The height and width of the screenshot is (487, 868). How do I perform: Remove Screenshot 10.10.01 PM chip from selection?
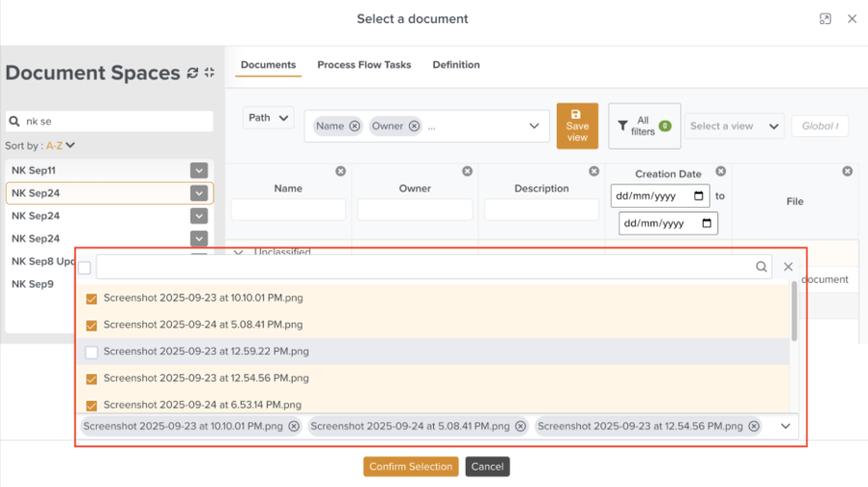(294, 426)
